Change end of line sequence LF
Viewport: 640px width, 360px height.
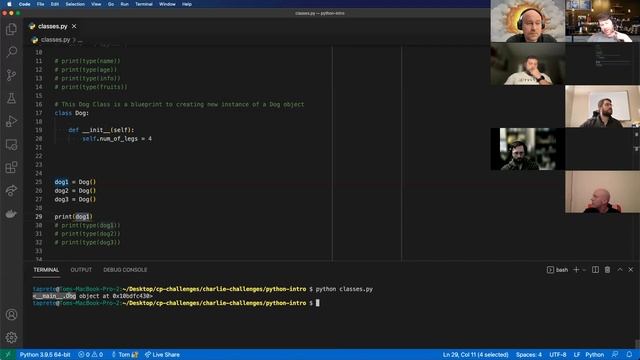tap(577, 355)
